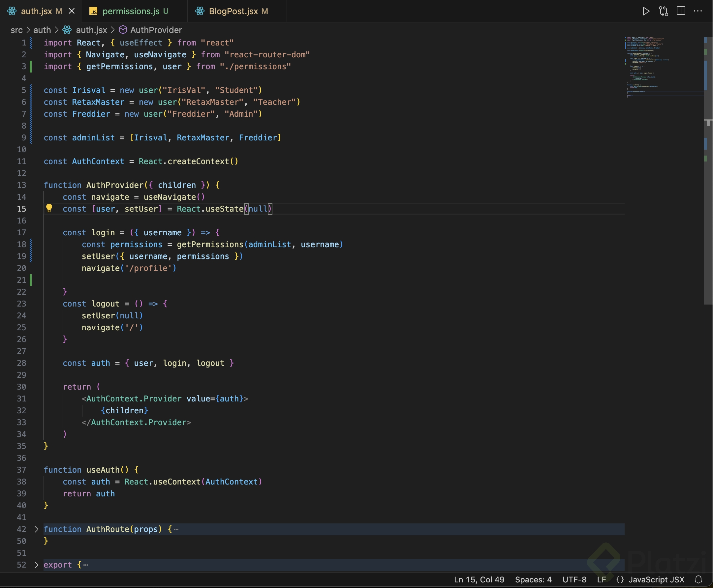Open the notifications bell in status bar

[x=698, y=579]
